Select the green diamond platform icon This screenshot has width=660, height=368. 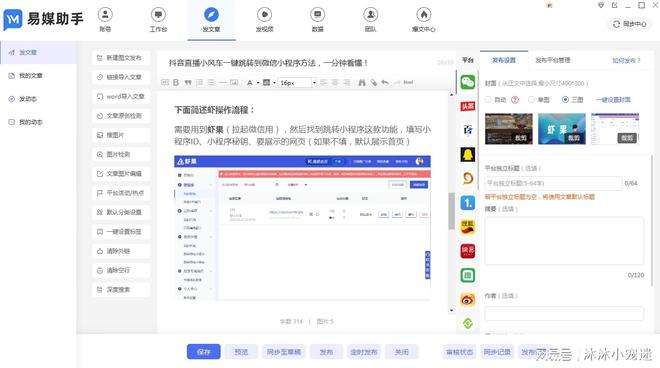coord(468,323)
